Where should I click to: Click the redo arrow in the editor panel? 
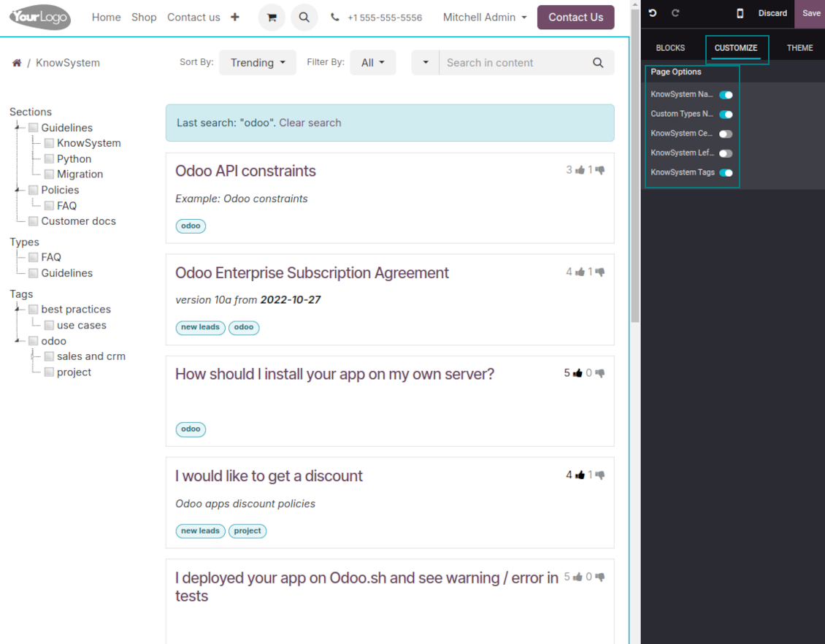675,13
